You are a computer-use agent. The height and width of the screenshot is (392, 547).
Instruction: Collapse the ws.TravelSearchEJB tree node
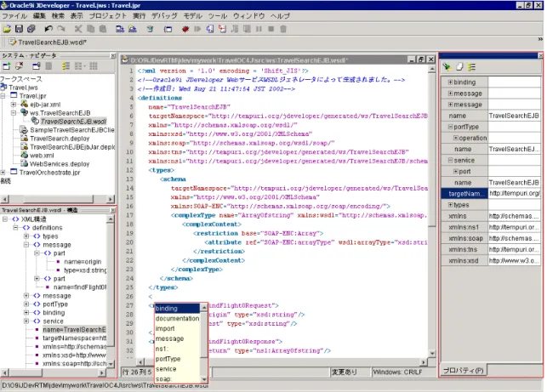tap(14, 113)
